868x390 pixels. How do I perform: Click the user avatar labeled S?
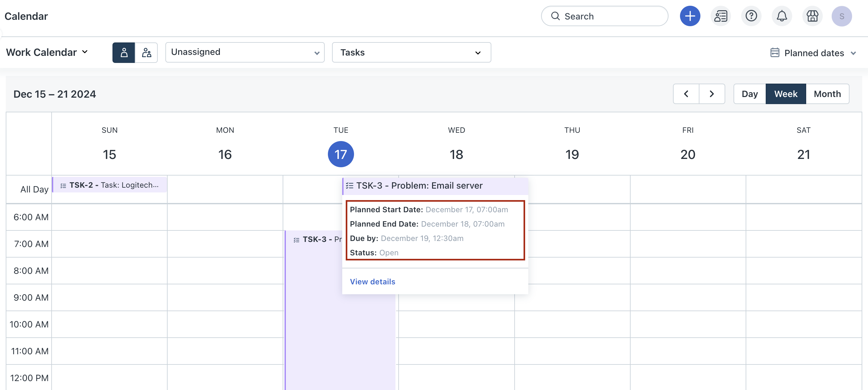point(841,16)
